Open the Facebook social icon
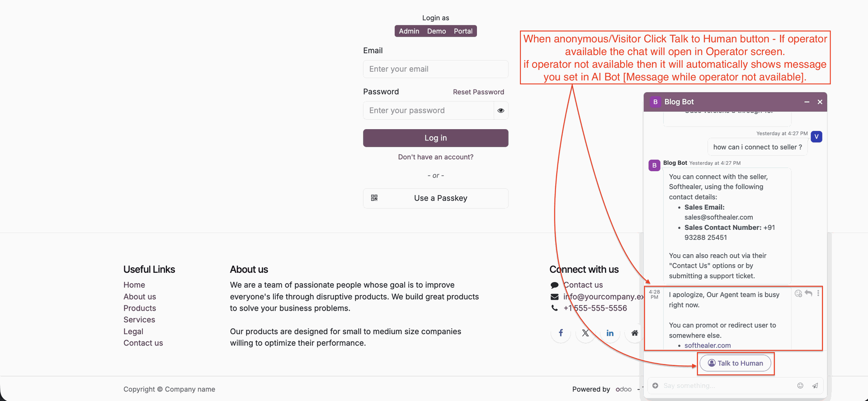 click(x=561, y=333)
